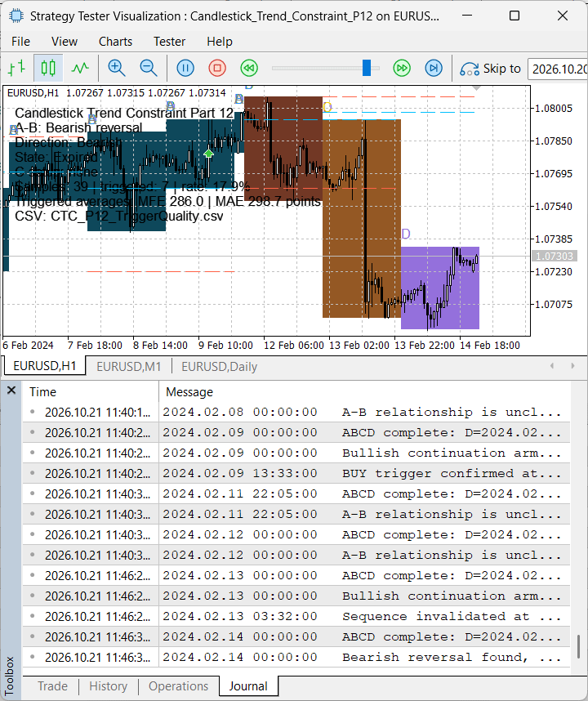
Task: Open the Operations tab
Action: pyautogui.click(x=178, y=685)
